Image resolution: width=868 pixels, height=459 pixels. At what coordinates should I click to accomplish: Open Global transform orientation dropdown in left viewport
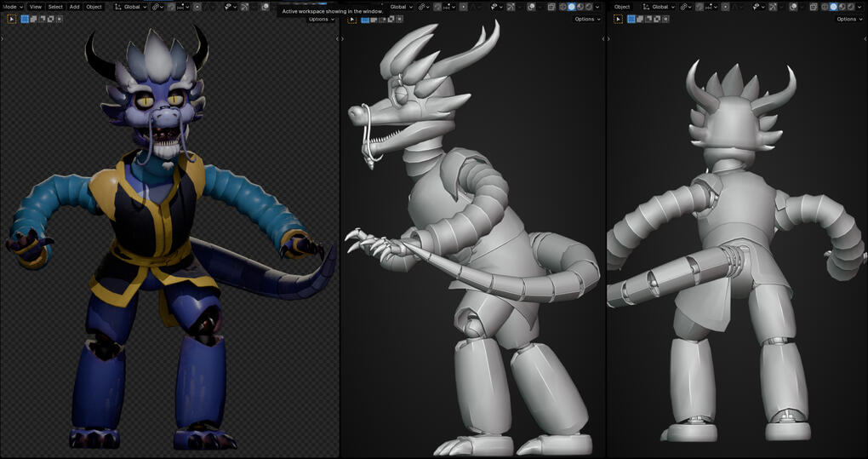click(x=131, y=7)
